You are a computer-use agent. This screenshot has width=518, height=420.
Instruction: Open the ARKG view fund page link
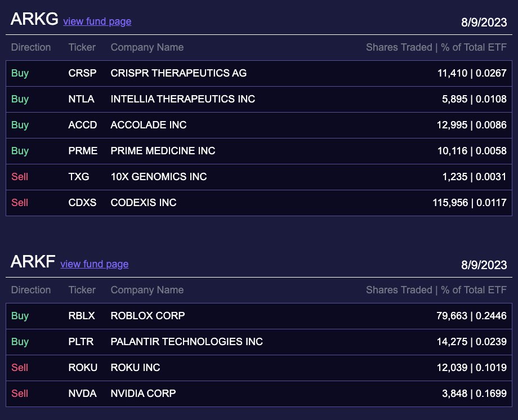[96, 21]
